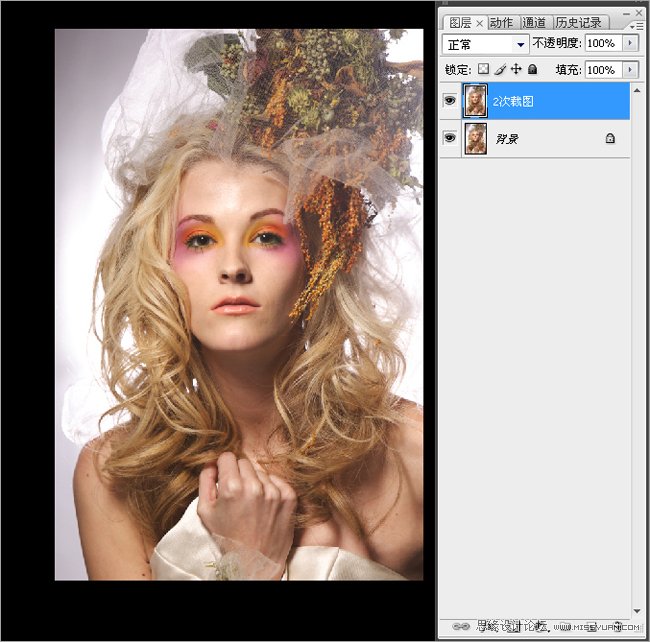
Task: Open the 历史记录 tab
Action: click(x=580, y=23)
